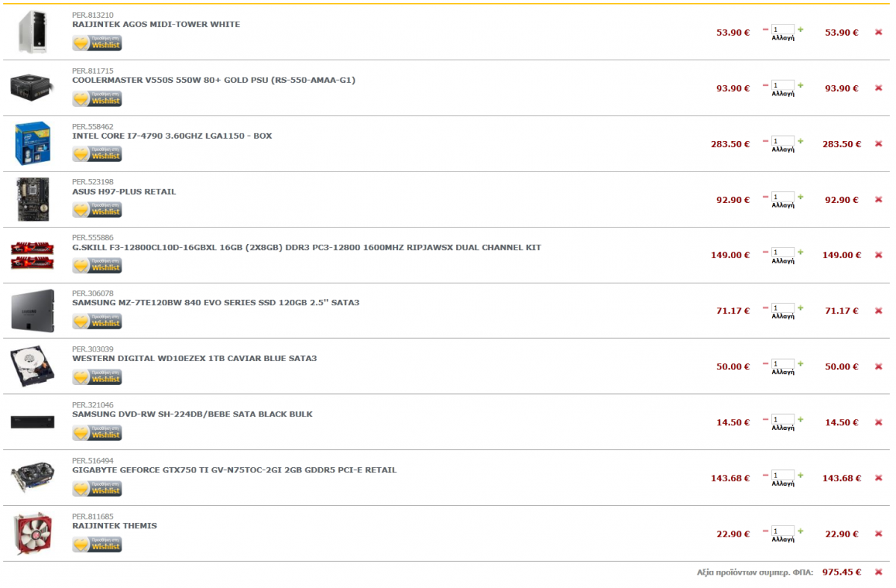Open COOLERMASTER V550S 550W product link

[214, 80]
